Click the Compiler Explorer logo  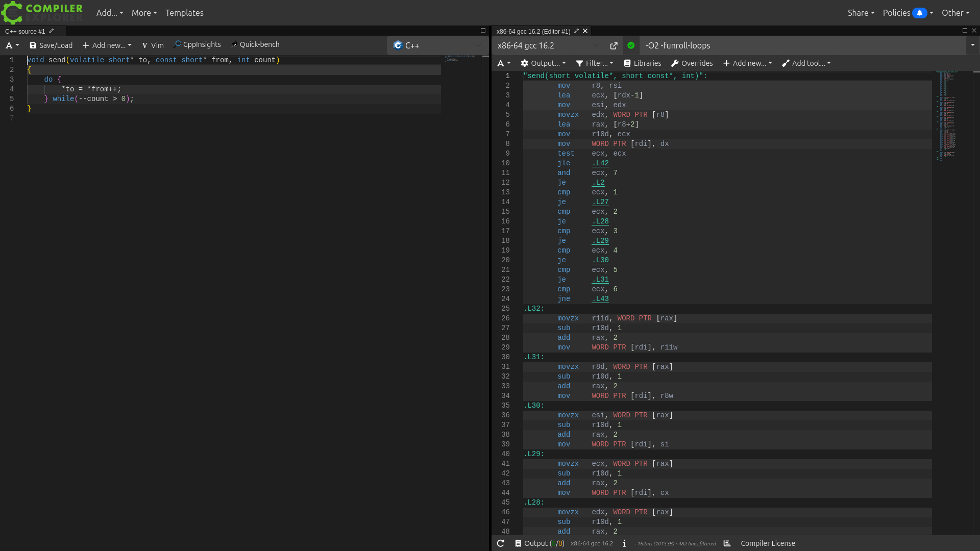click(x=42, y=12)
